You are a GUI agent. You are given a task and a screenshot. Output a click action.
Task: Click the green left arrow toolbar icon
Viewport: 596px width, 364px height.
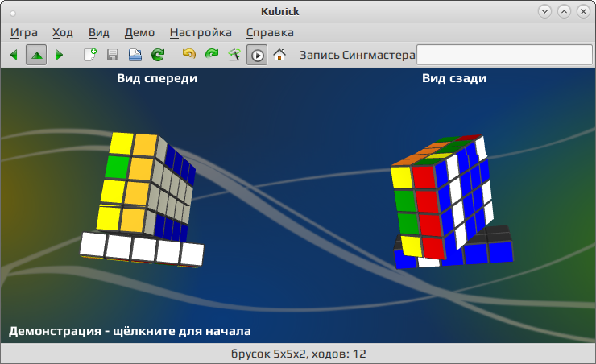click(x=14, y=55)
